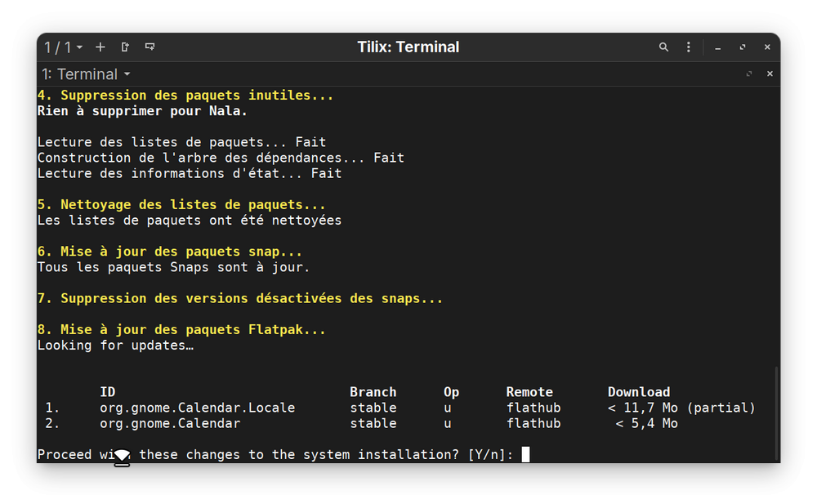Click the add terminal right icon
Viewport: 817px width, 504px height.
click(x=125, y=47)
